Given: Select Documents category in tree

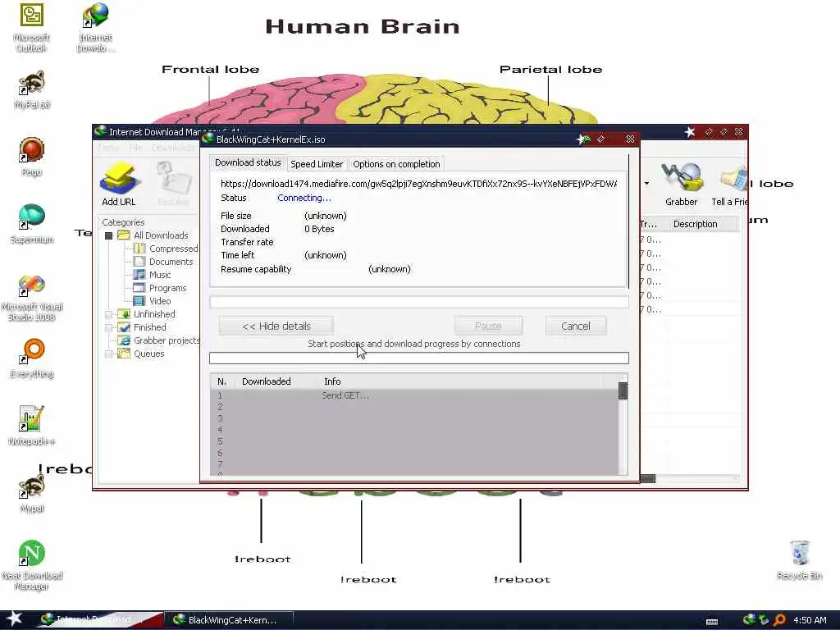Looking at the screenshot, I should [171, 262].
